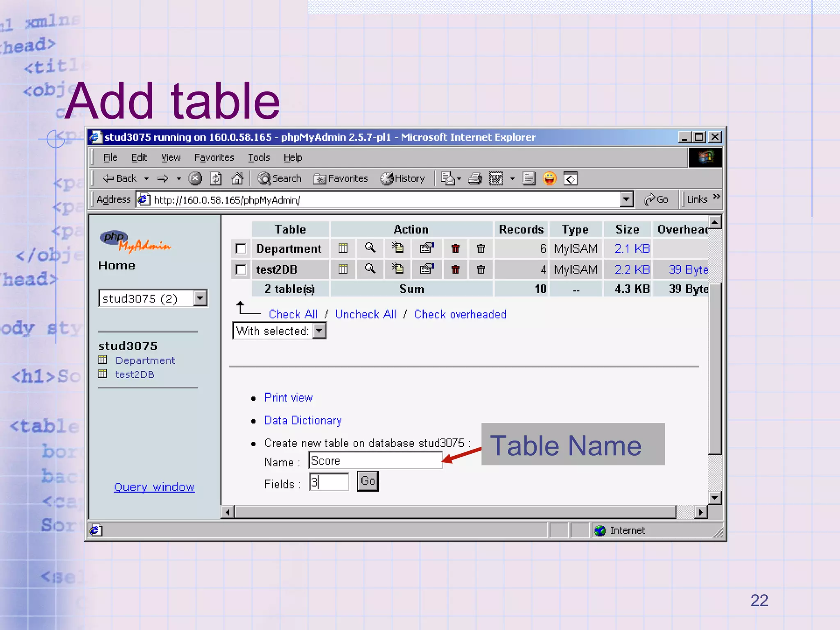Open the stud3075 (2) database dropdown
Viewport: 840px width, 630px height.
tap(153, 298)
